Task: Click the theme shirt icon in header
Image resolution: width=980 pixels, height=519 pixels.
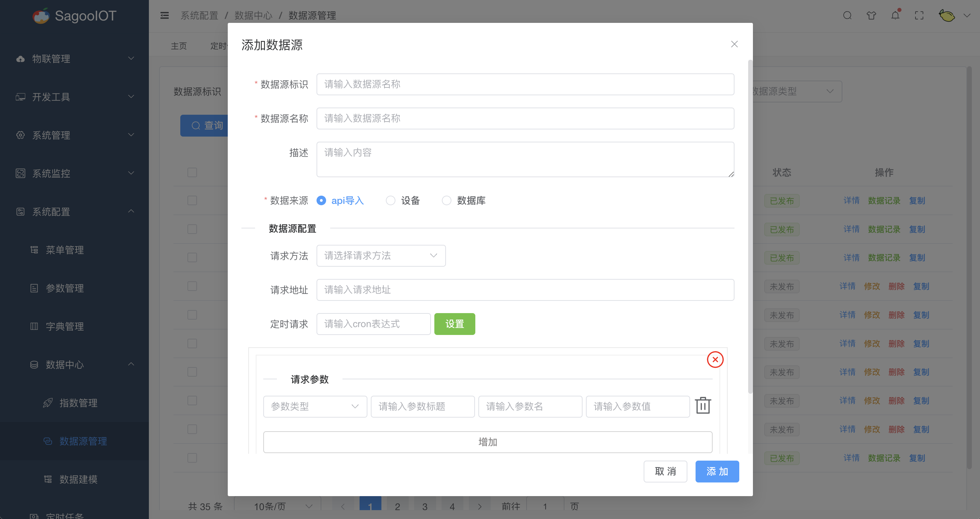Action: coord(871,16)
